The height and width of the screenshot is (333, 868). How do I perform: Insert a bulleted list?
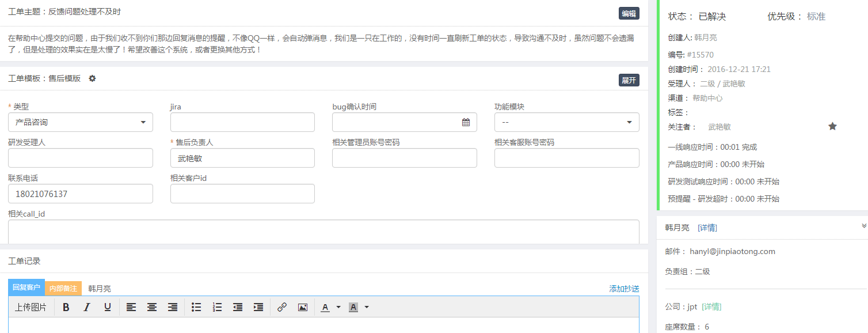pos(196,307)
